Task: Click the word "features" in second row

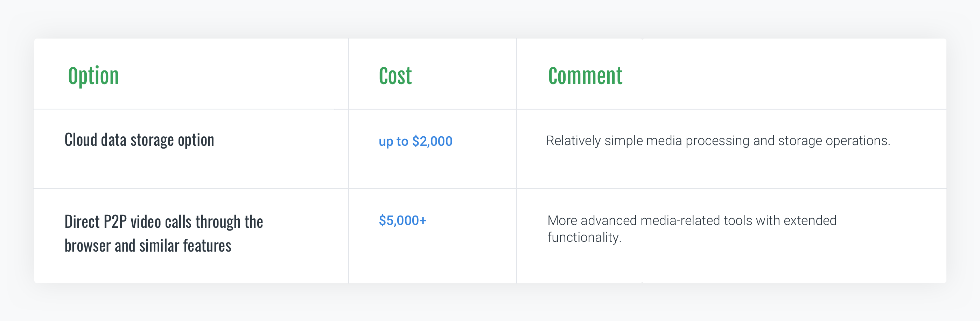Action: (207, 246)
